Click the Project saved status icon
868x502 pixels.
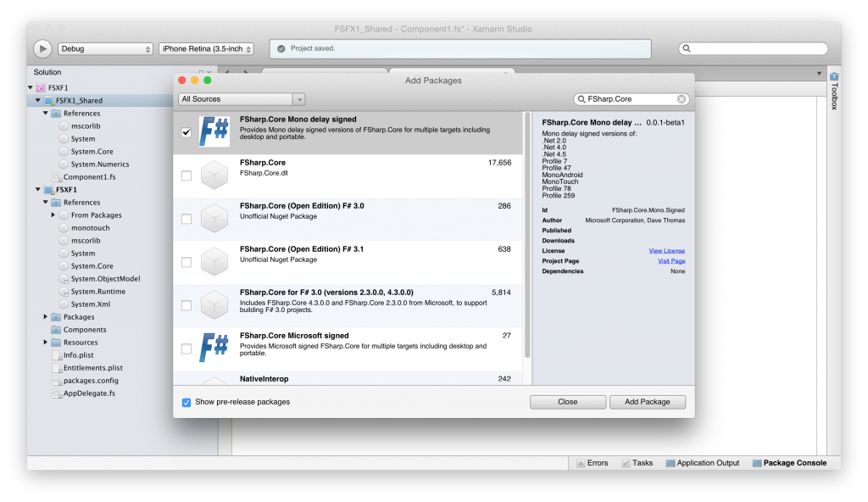pos(281,49)
